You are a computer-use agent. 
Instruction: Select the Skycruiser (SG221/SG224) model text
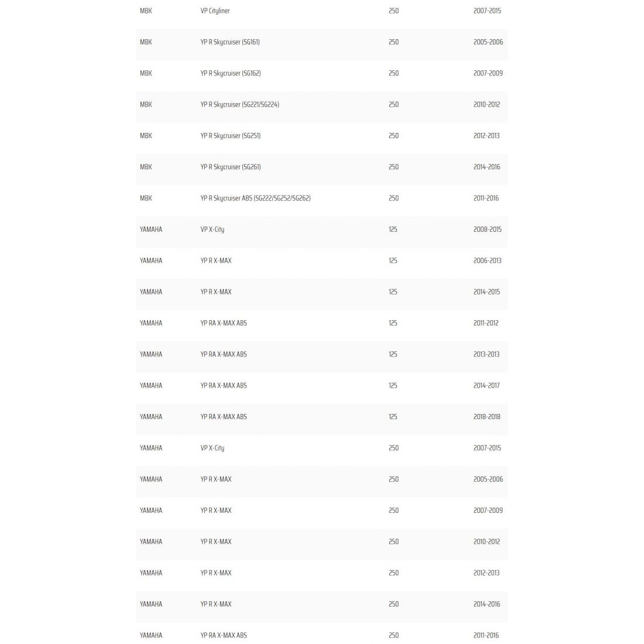[239, 105]
